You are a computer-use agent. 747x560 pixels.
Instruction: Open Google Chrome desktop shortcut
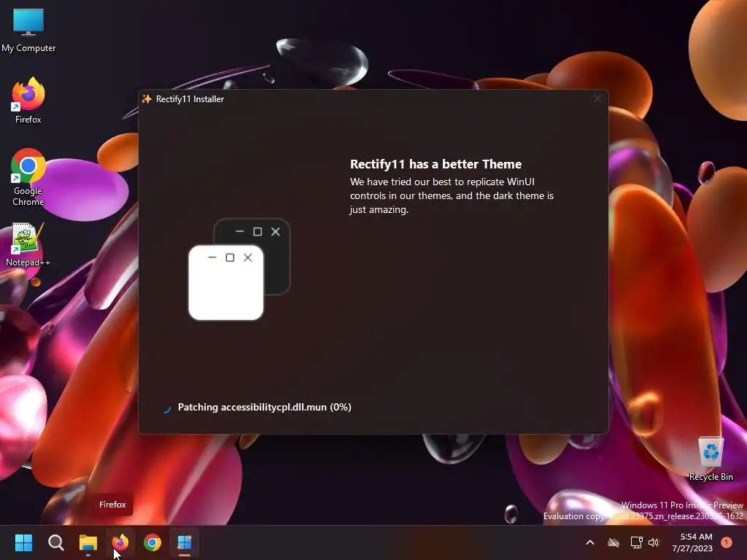(28, 177)
